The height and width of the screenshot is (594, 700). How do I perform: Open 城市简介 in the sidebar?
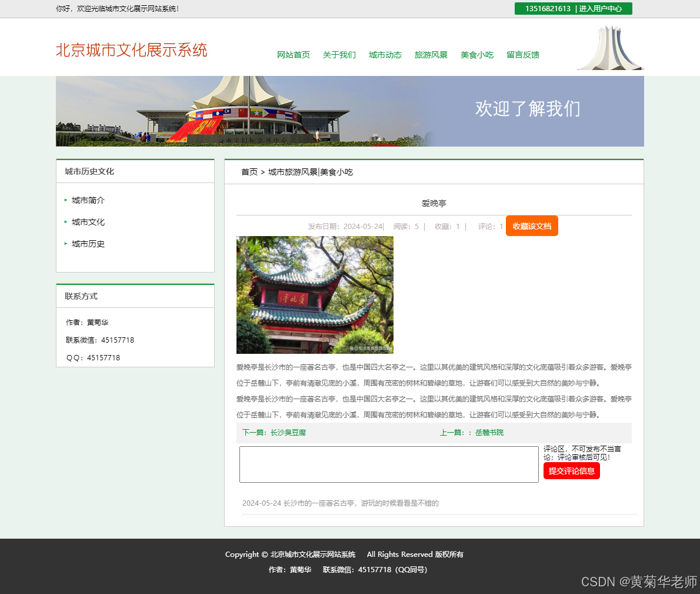tap(88, 200)
